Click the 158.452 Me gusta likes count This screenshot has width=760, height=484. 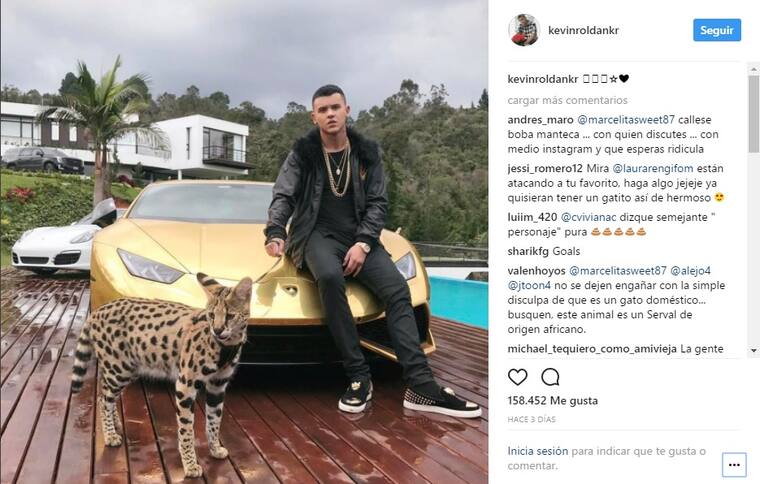tap(553, 401)
